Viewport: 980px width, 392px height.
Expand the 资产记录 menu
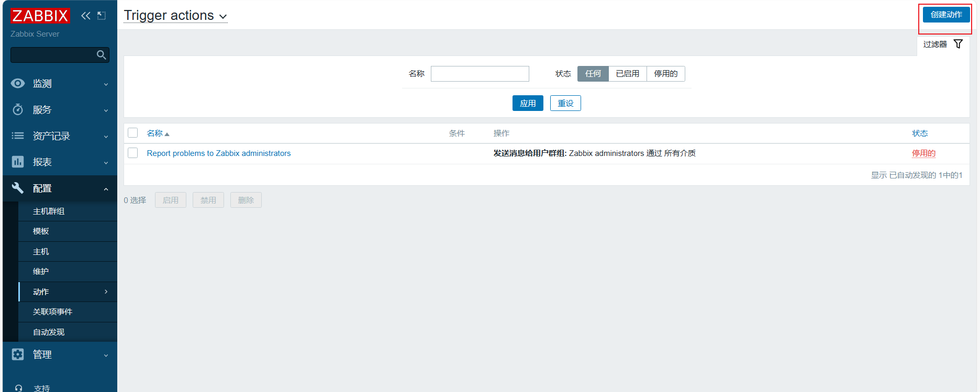[x=60, y=136]
